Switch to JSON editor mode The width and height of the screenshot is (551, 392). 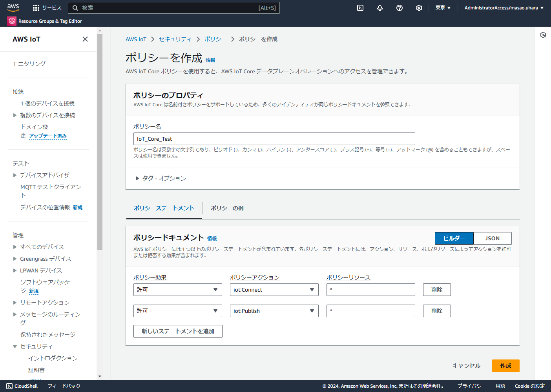[x=493, y=238]
